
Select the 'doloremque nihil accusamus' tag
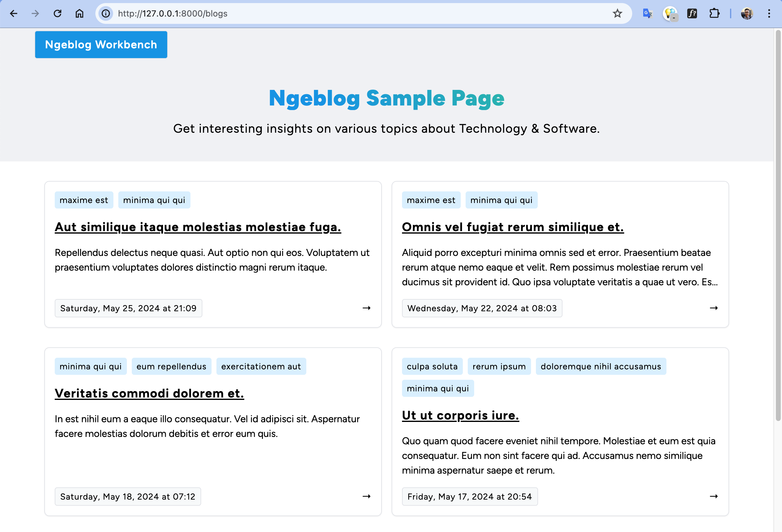pyautogui.click(x=601, y=366)
